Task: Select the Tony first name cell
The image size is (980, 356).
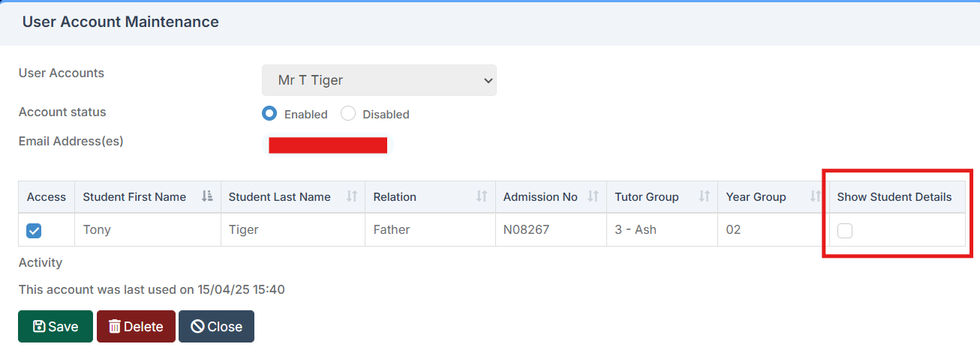Action: (x=97, y=230)
